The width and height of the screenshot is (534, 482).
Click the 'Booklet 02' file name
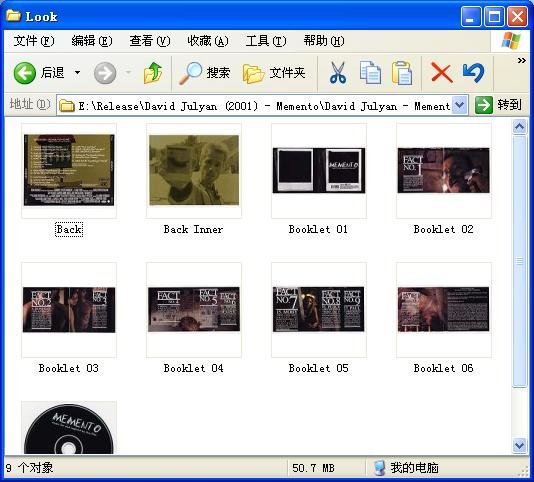(x=443, y=229)
